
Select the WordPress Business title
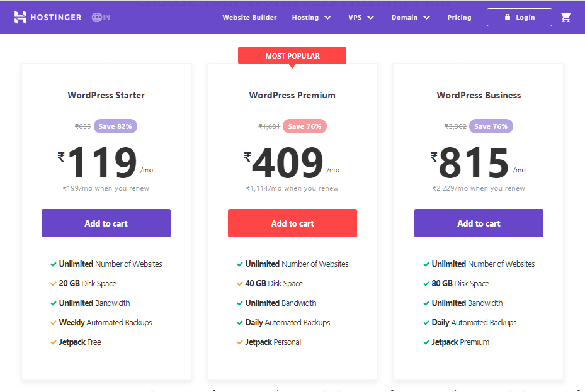click(479, 96)
